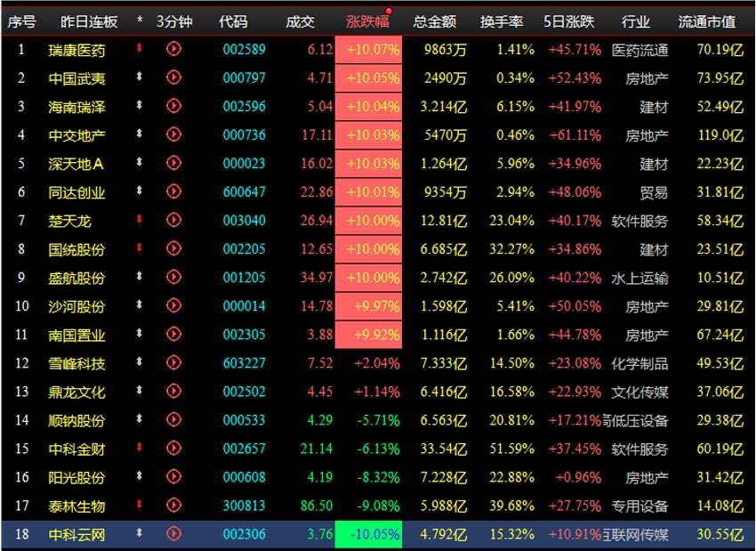This screenshot has height=551, width=756.
Task: Select stock name 瑞康医药
Action: (76, 50)
